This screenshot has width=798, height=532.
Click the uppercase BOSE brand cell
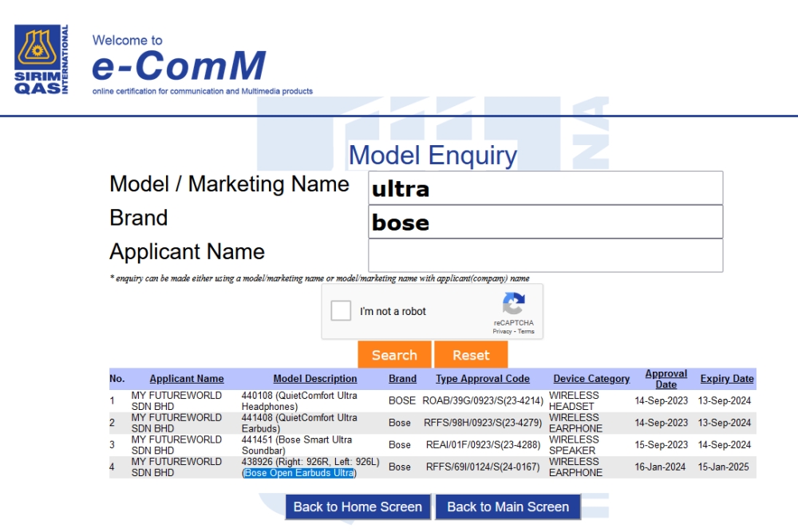click(x=402, y=400)
